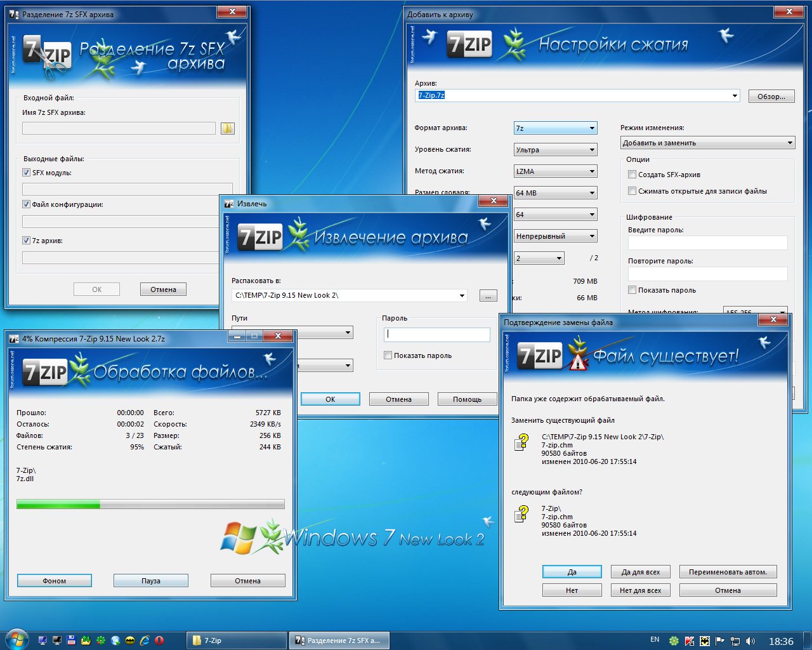Expand the Распаковать в path dropdown
Viewport: 812px width, 650px height.
coord(462,295)
